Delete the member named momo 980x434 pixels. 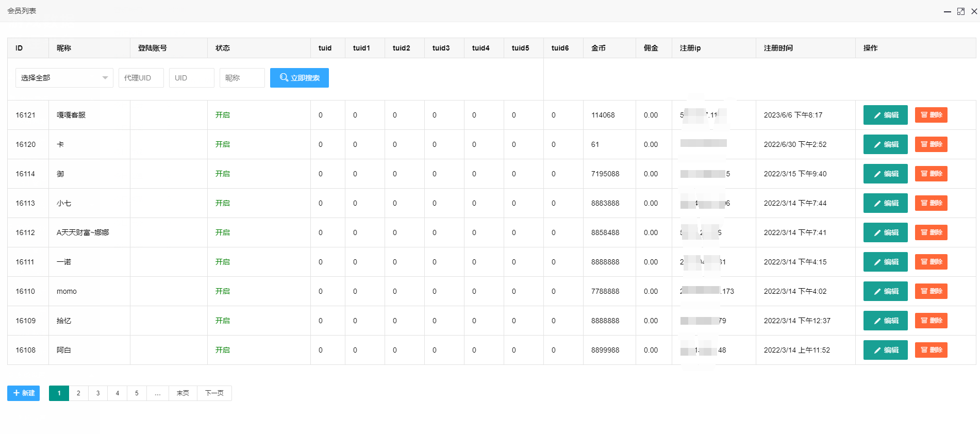(931, 291)
